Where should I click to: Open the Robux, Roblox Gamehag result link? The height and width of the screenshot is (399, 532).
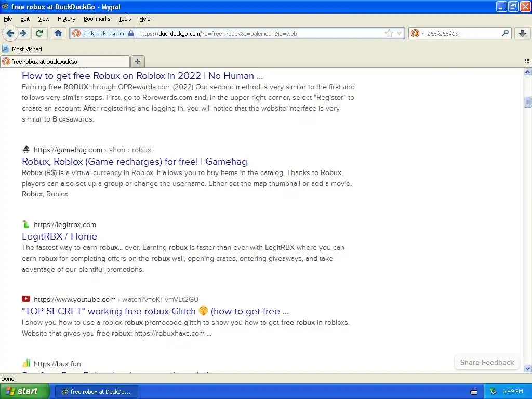[135, 162]
